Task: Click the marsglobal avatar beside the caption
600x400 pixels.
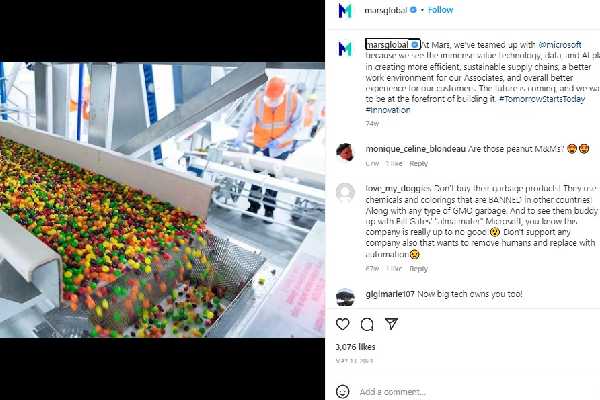Action: click(345, 48)
